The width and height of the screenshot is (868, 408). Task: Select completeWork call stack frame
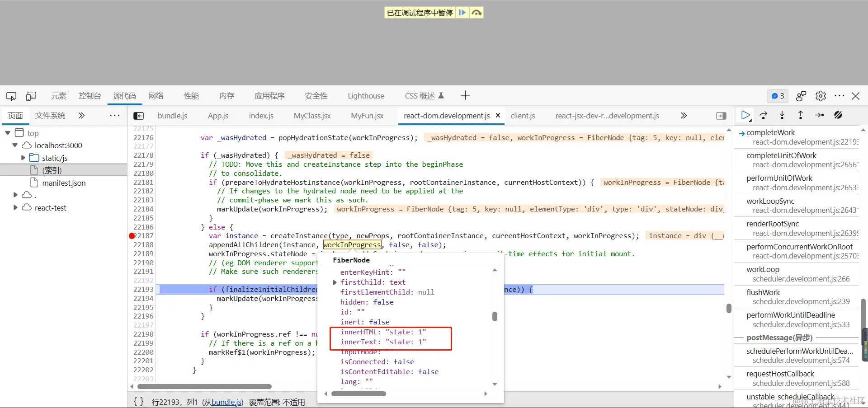click(x=797, y=137)
